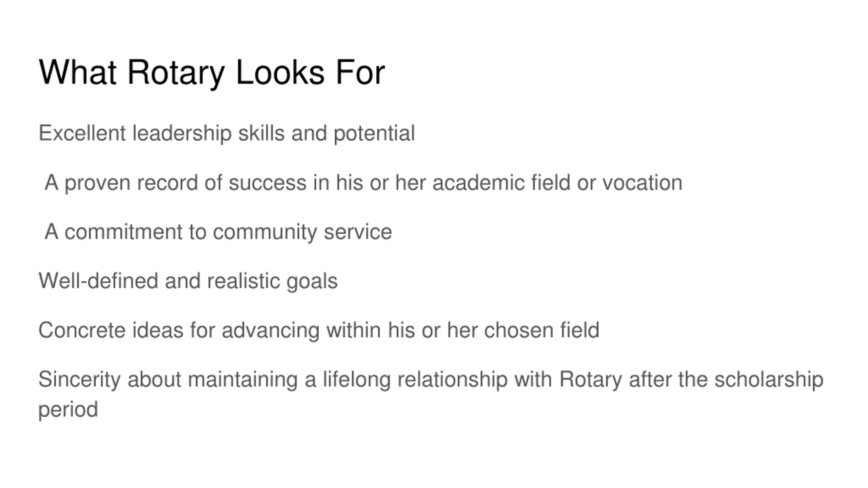This screenshot has height=488, width=868.
Task: Click the word 'period' on the last line
Action: (x=68, y=409)
